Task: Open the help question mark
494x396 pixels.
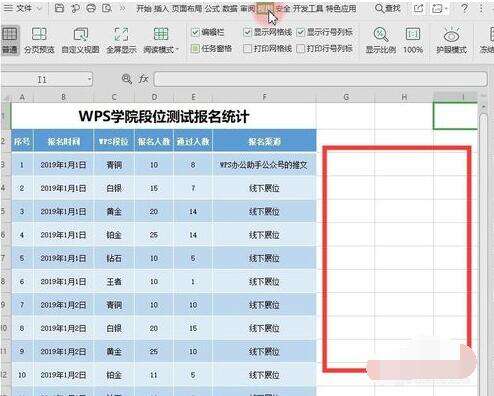Action: (464, 8)
